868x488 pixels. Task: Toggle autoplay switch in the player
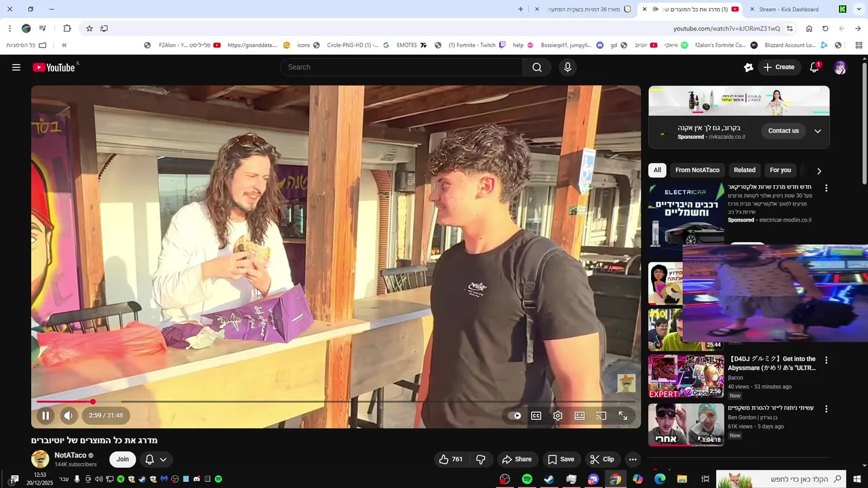pyautogui.click(x=515, y=415)
